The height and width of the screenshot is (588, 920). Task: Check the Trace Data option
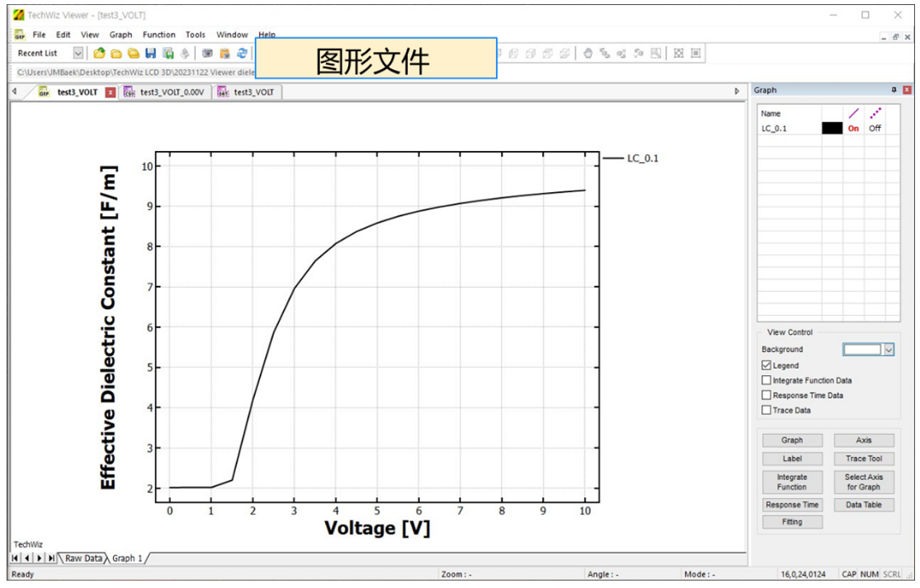767,410
